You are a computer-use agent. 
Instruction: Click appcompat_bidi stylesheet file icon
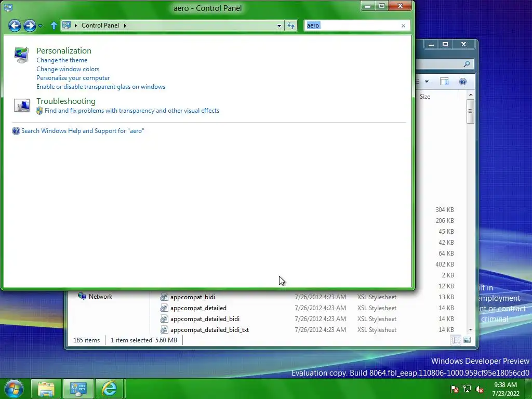pyautogui.click(x=164, y=297)
